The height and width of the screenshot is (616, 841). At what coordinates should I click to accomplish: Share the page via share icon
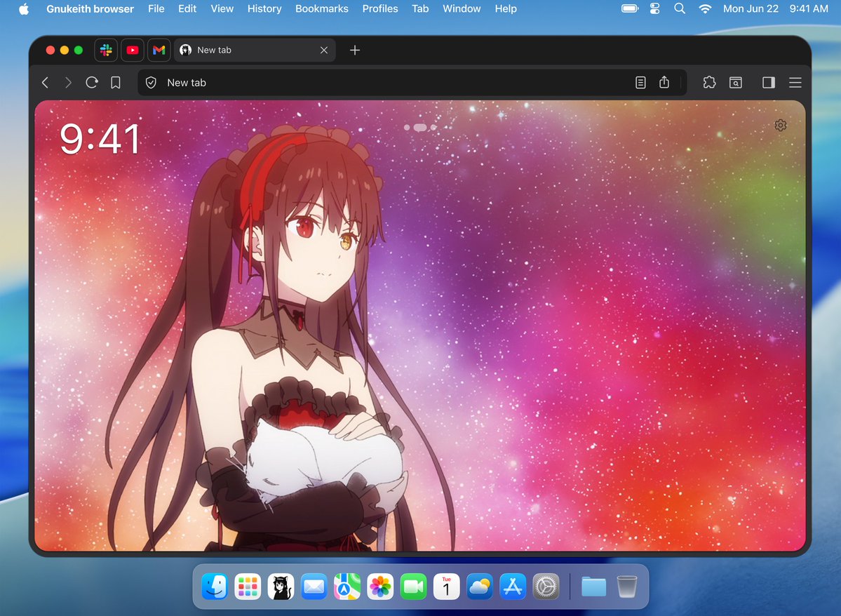[664, 82]
